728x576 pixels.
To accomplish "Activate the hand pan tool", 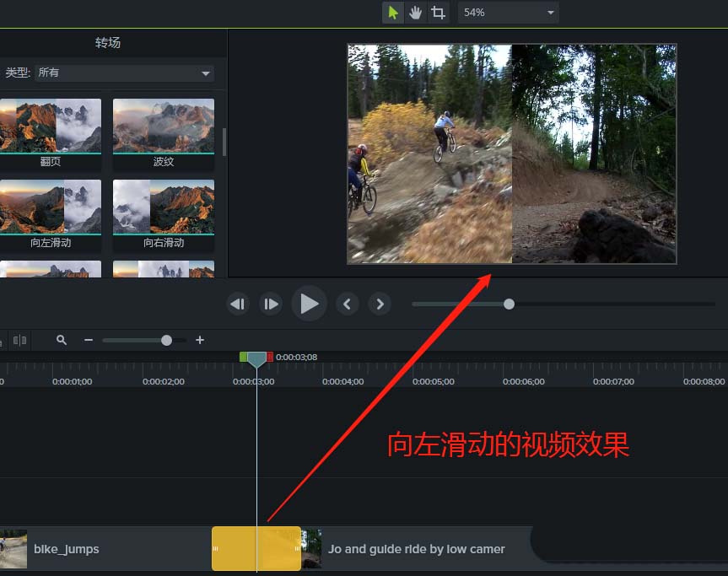I will pos(416,13).
